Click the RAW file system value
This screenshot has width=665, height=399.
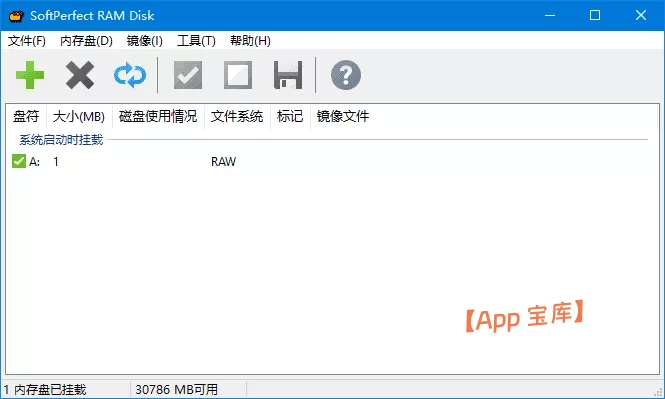pyautogui.click(x=224, y=162)
